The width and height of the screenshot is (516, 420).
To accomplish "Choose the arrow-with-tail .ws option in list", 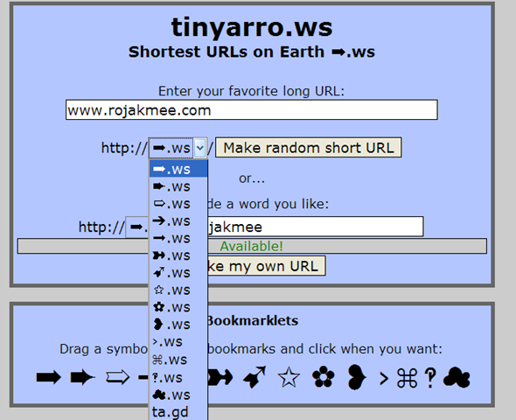I will coord(178,186).
